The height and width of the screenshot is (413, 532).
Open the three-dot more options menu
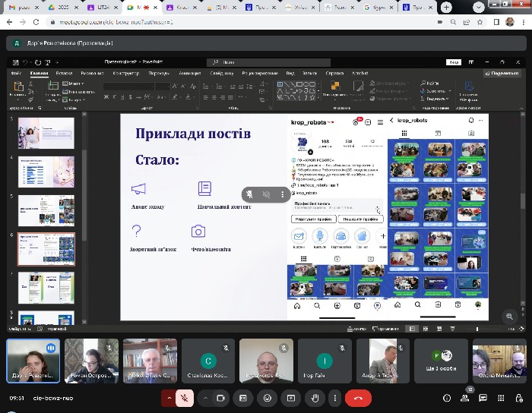click(334, 397)
